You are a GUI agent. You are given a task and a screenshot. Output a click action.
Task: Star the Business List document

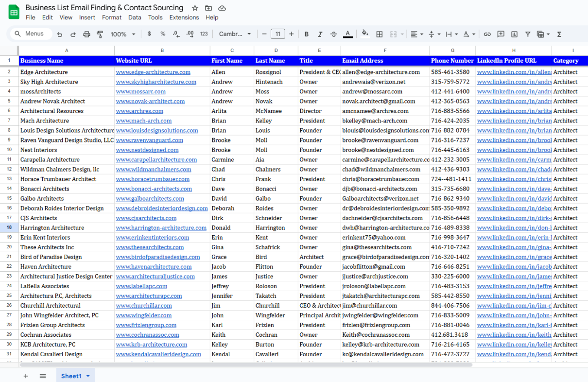click(x=195, y=8)
